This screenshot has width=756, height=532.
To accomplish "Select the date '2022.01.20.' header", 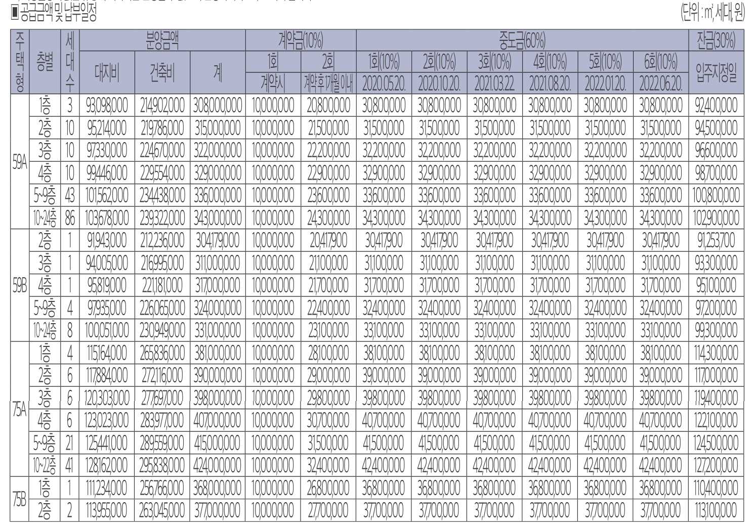I will click(605, 83).
